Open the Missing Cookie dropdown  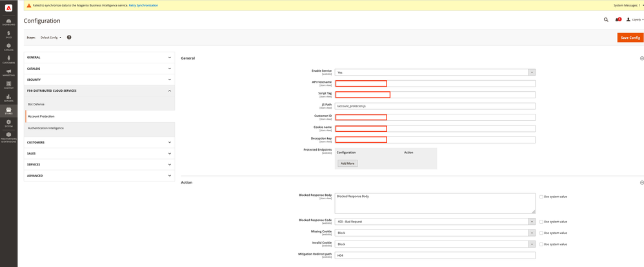click(435, 233)
